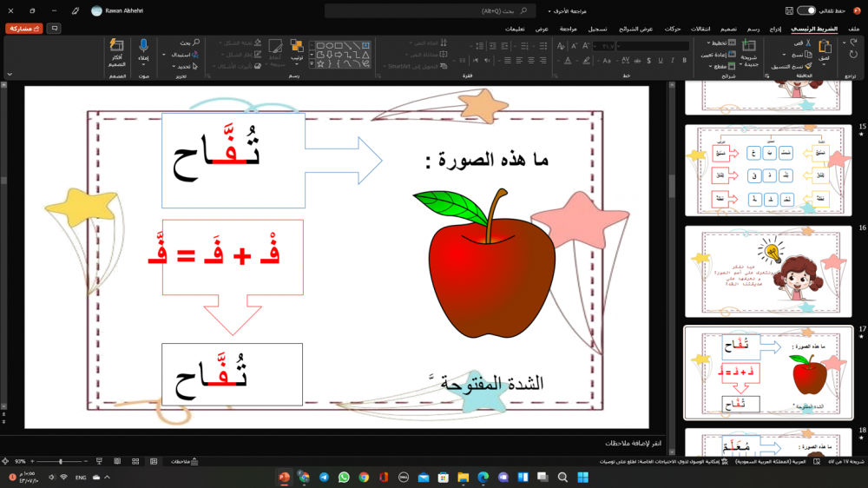Open the Transitions (انتقالات) tab
The width and height of the screenshot is (868, 488).
(x=700, y=29)
